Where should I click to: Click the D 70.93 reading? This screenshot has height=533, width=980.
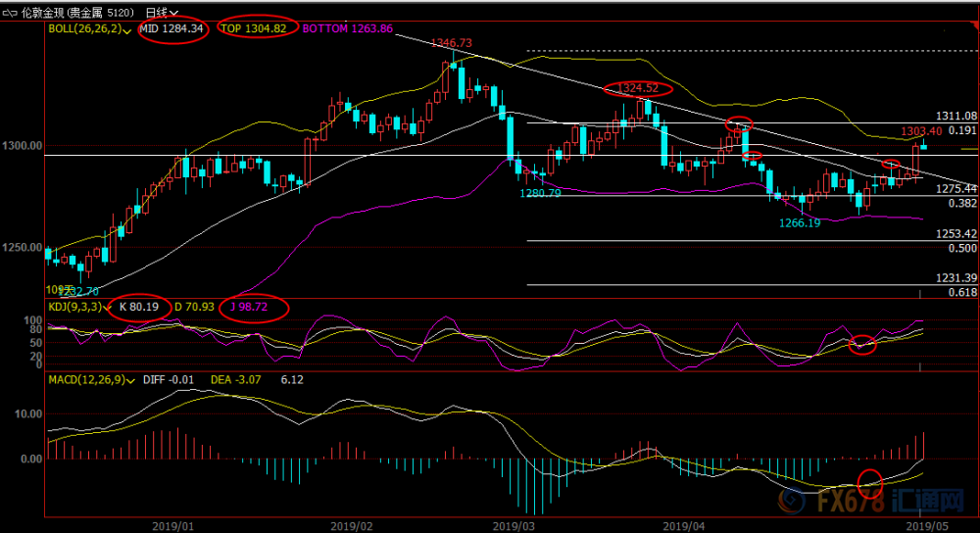tap(194, 307)
